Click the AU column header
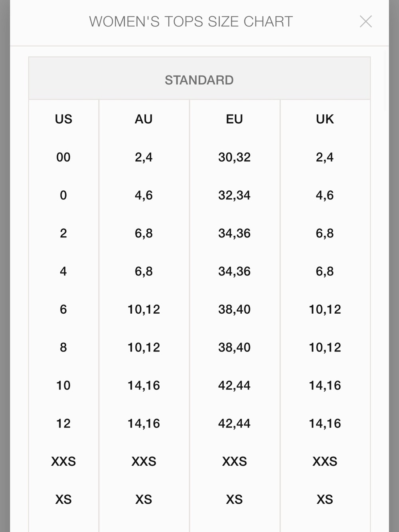399x532 pixels. (144, 119)
